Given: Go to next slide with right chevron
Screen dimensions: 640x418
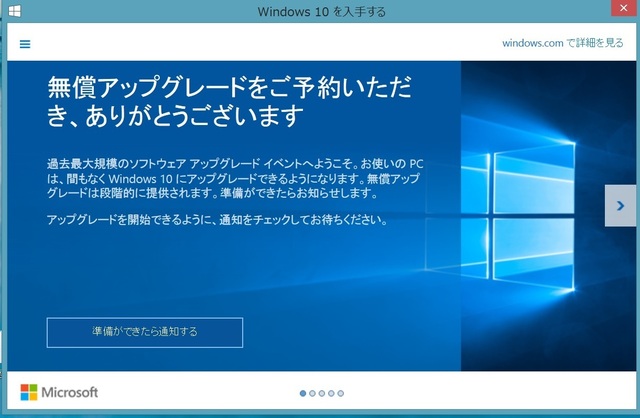Looking at the screenshot, I should click(620, 205).
